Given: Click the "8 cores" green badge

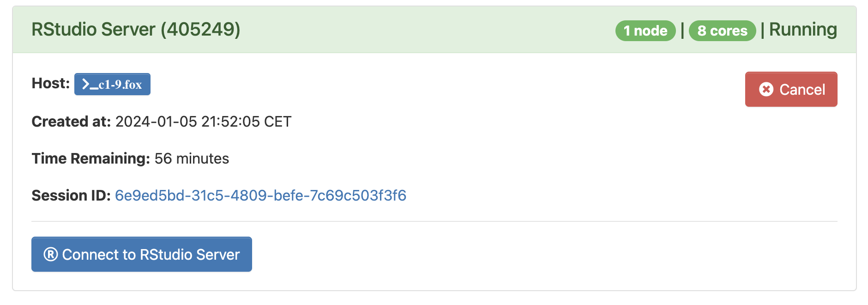Looking at the screenshot, I should point(722,31).
